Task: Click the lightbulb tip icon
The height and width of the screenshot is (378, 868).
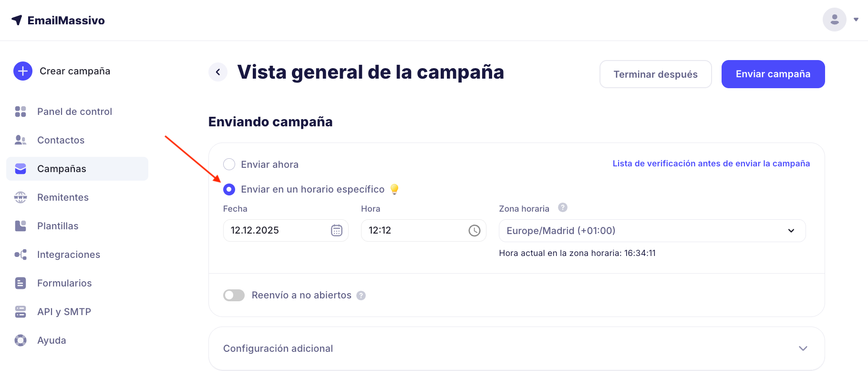Action: tap(394, 189)
